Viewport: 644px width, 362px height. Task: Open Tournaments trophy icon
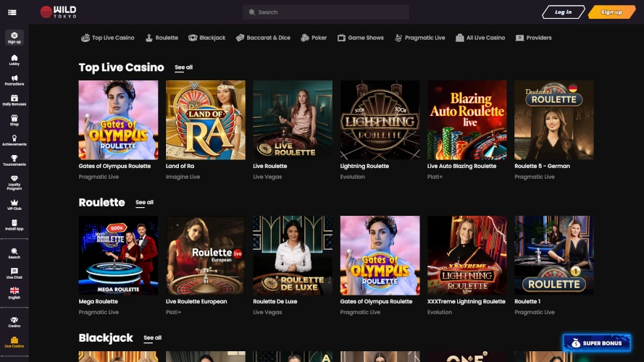[14, 161]
